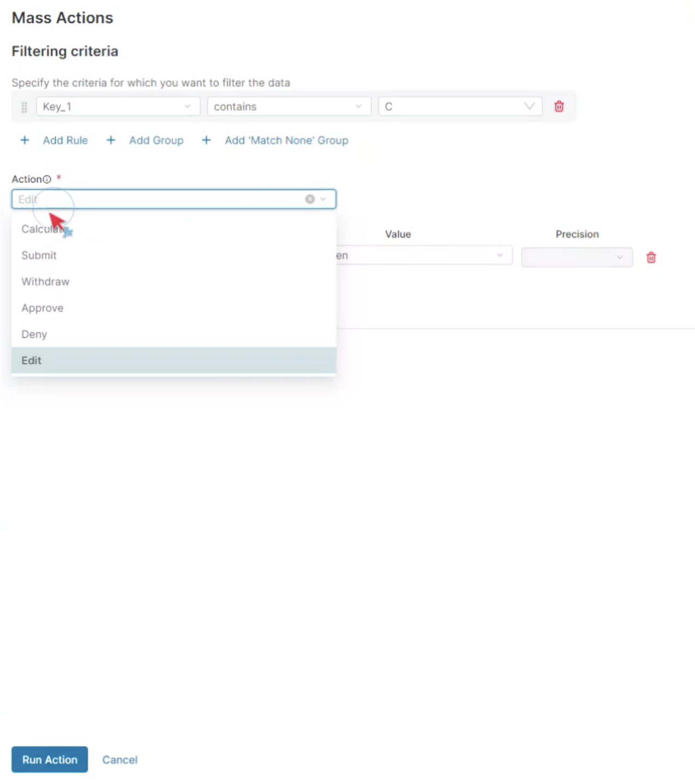Image resolution: width=695 pixels, height=784 pixels.
Task: Click the trash icon beside Precision
Action: pyautogui.click(x=651, y=257)
